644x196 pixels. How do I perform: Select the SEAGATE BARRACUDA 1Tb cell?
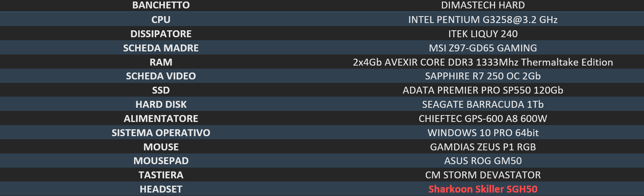(x=483, y=104)
